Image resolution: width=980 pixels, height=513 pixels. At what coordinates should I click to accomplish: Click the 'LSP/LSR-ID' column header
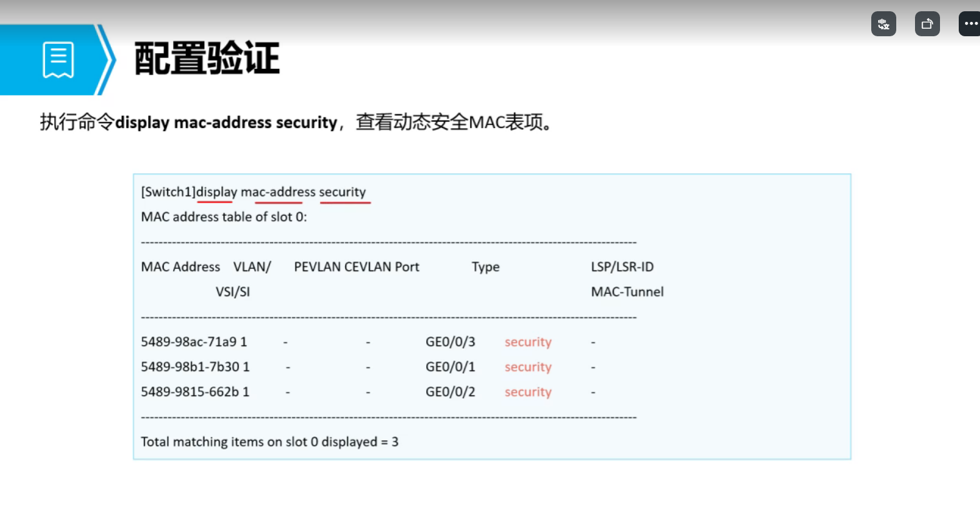(x=622, y=267)
